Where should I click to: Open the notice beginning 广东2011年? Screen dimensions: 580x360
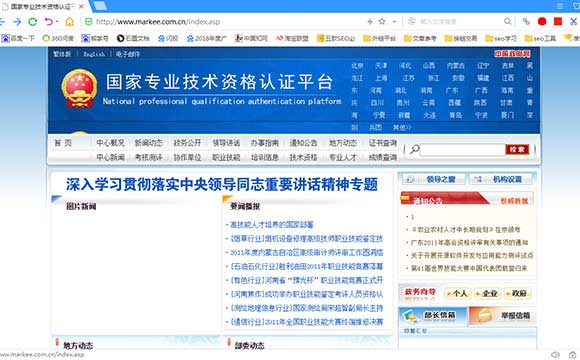pyautogui.click(x=469, y=243)
